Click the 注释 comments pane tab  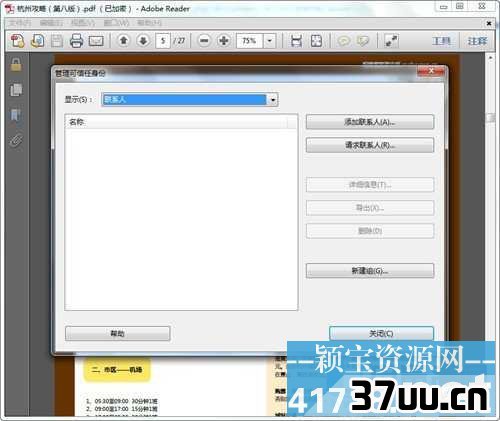(x=477, y=41)
